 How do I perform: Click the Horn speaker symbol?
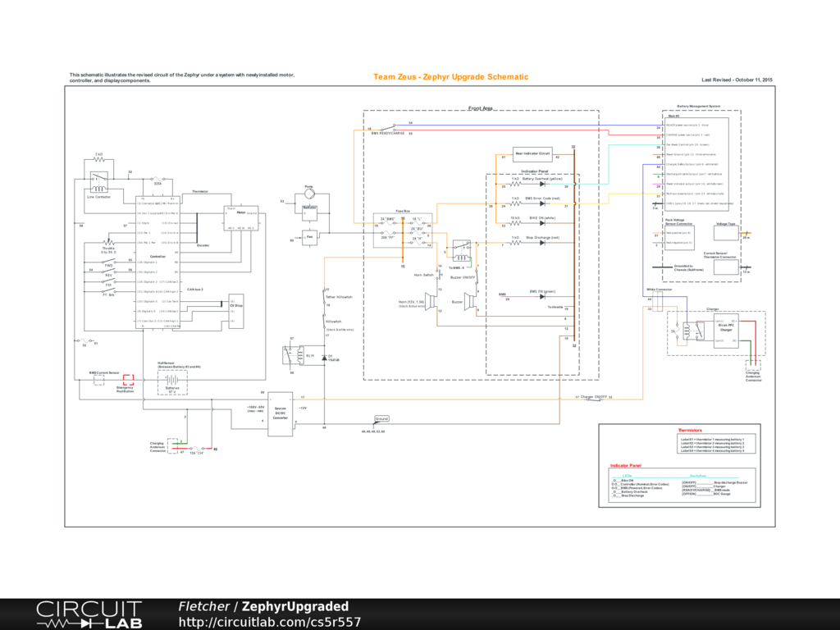(427, 301)
